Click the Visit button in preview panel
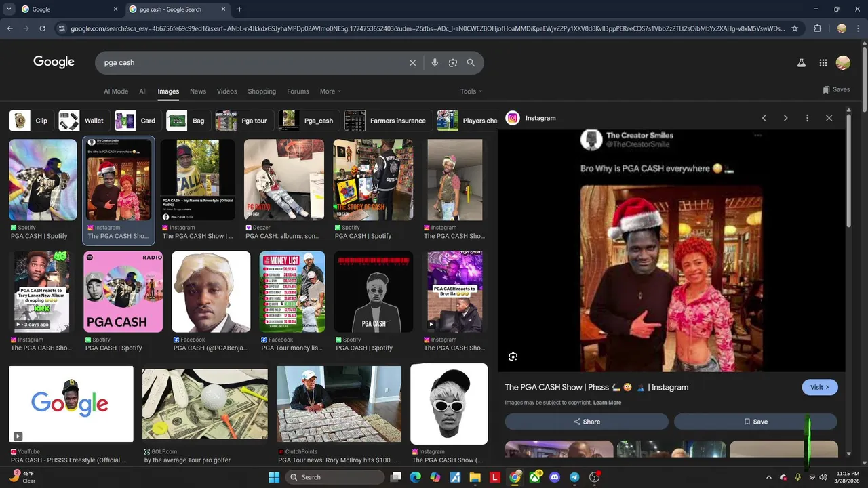This screenshot has height=488, width=868. click(x=820, y=387)
